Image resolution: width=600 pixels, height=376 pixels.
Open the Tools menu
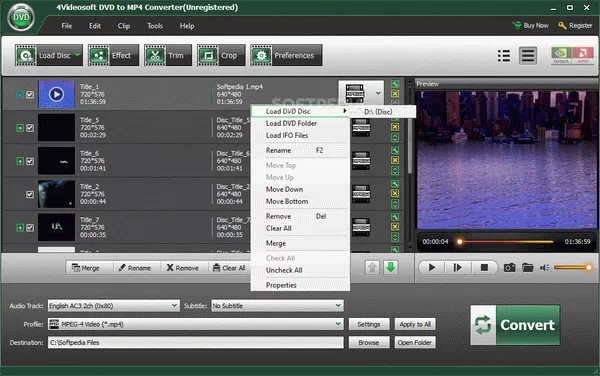[x=155, y=26]
